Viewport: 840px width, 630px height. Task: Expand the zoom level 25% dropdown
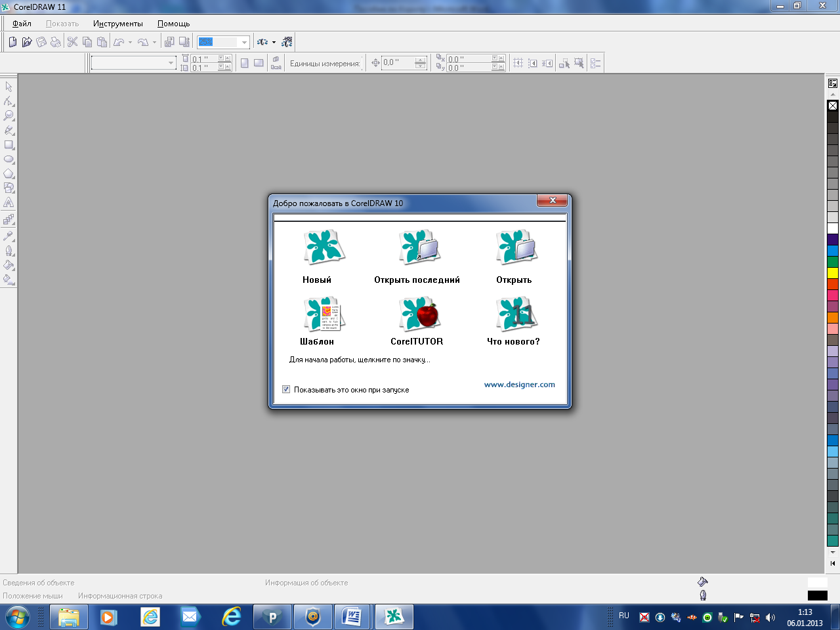point(245,42)
